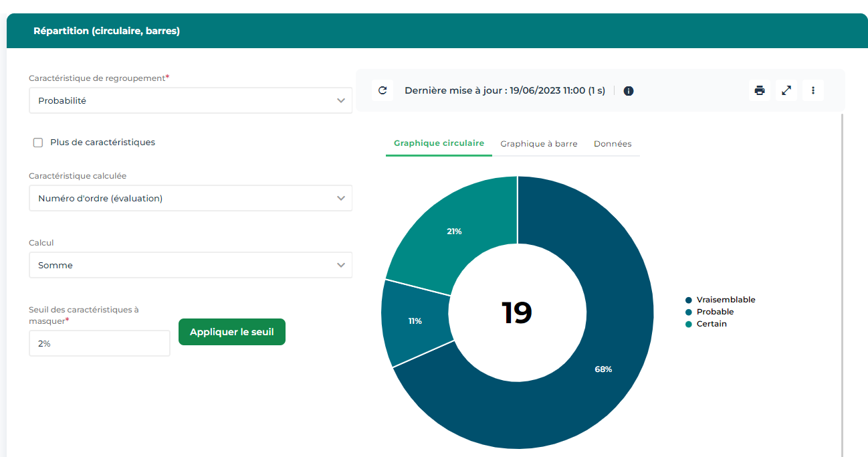Switch to the Graphique à barre tab

tap(538, 144)
